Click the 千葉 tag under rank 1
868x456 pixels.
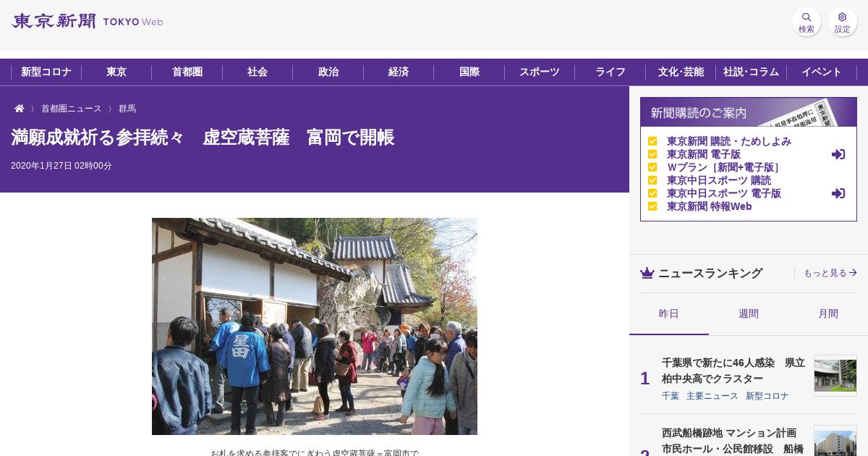[671, 396]
